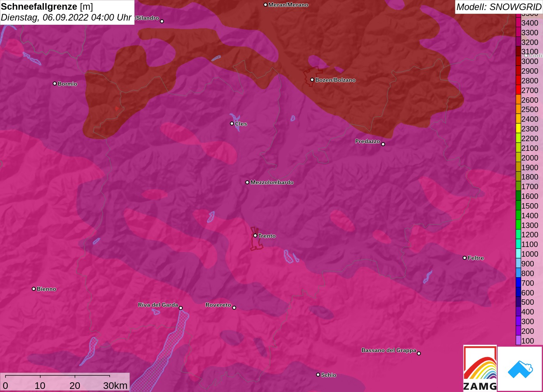Click the Modell: SNOWGRID label
Image resolution: width=543 pixels, height=392 pixels.
[x=499, y=7]
